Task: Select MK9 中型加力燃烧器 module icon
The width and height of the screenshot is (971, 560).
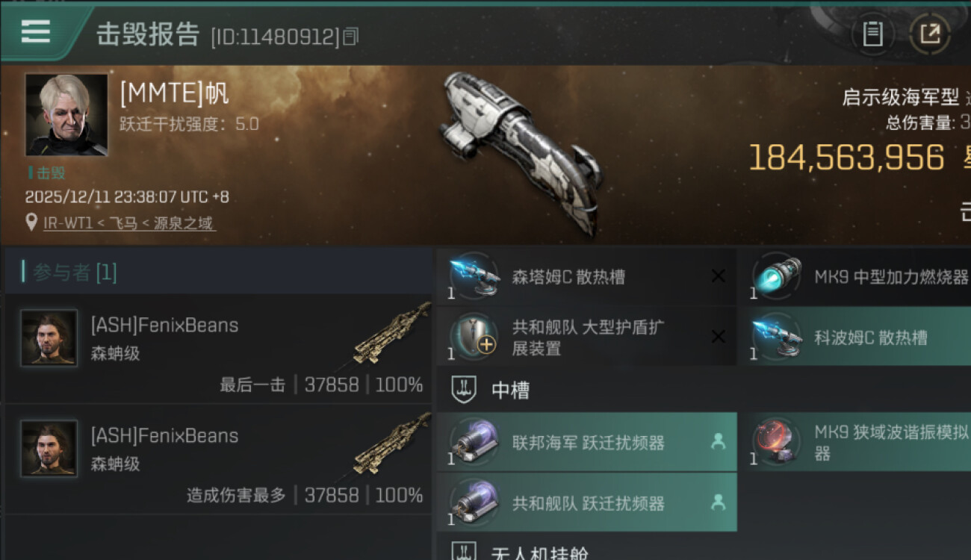Action: (775, 276)
